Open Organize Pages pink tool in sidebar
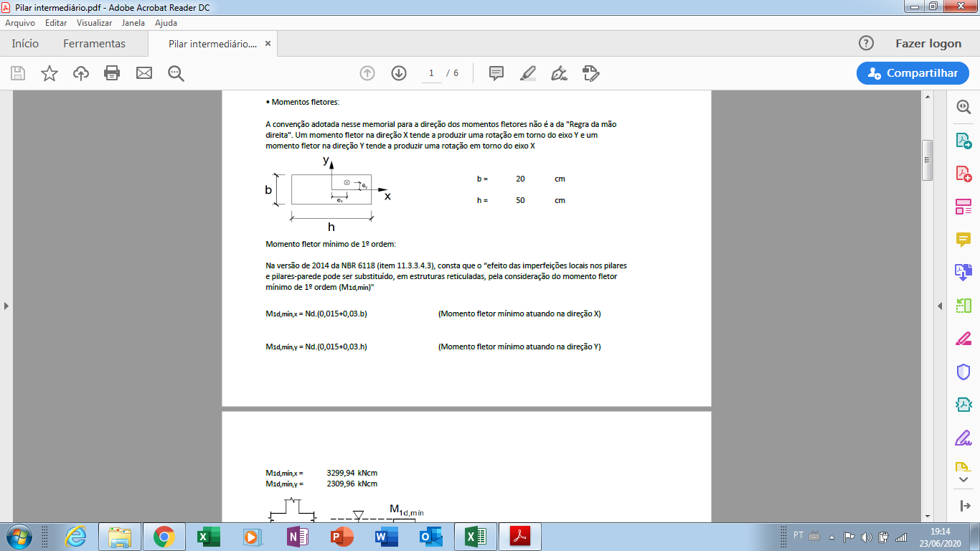 pyautogui.click(x=963, y=207)
